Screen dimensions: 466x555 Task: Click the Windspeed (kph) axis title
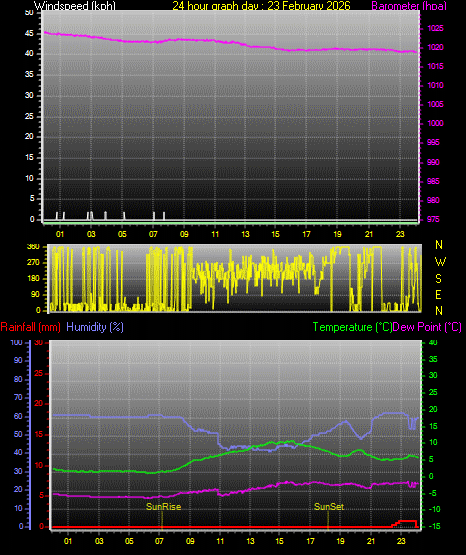point(75,6)
